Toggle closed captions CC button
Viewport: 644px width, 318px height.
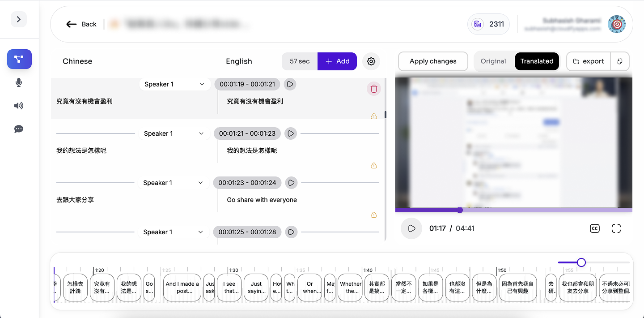594,228
